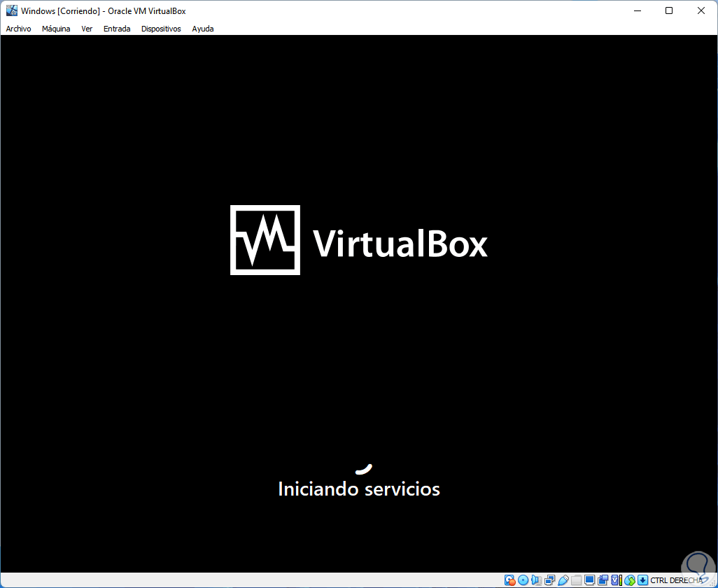Click the shared folders status icon
Screen dimensions: 718x588
[x=577, y=580]
